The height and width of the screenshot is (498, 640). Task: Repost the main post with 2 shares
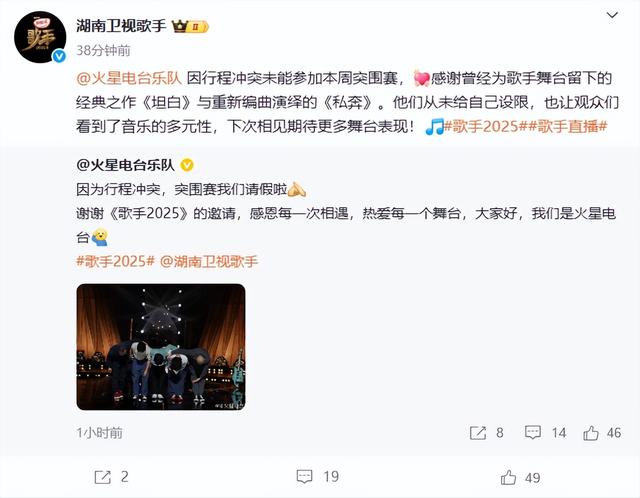[x=111, y=477]
